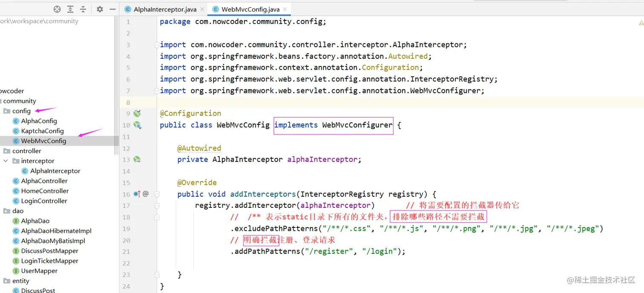The height and width of the screenshot is (293, 644).
Task: Click the alphaInterceptor field name on line 13
Action: [x=322, y=160]
